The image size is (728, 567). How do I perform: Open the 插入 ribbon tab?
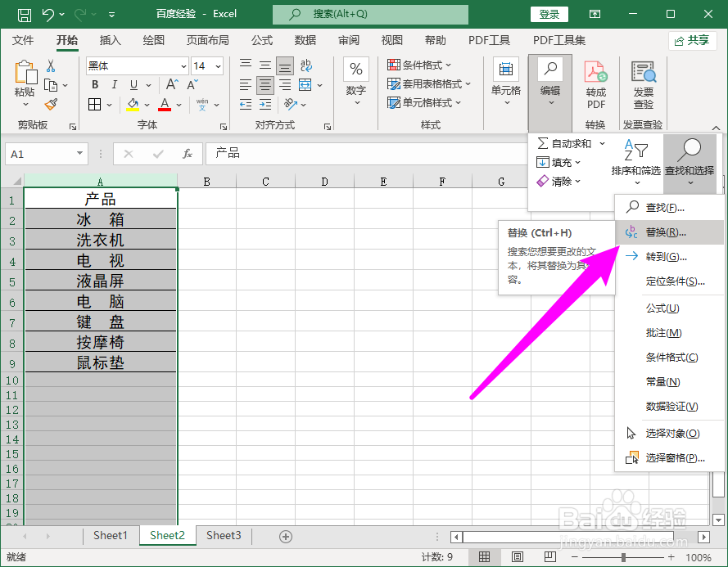pyautogui.click(x=110, y=40)
